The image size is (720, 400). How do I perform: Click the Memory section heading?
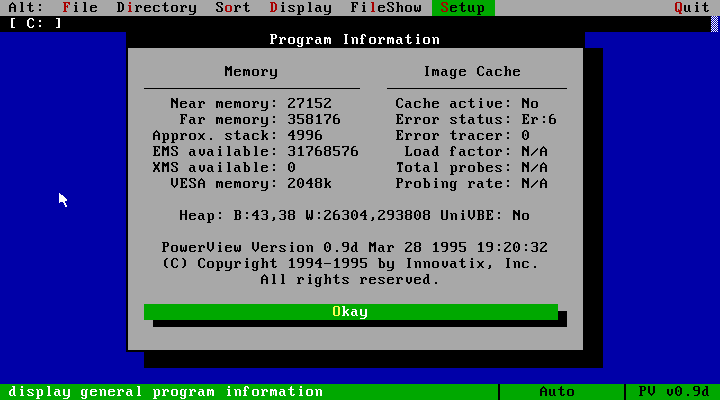click(x=251, y=72)
